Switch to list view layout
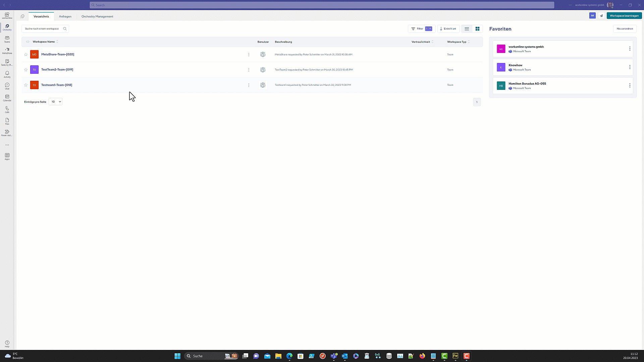 (x=467, y=29)
